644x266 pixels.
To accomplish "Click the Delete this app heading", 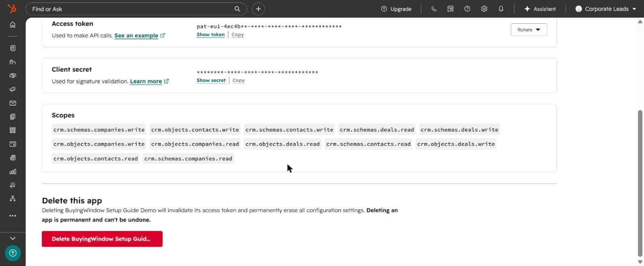I will 72,201.
